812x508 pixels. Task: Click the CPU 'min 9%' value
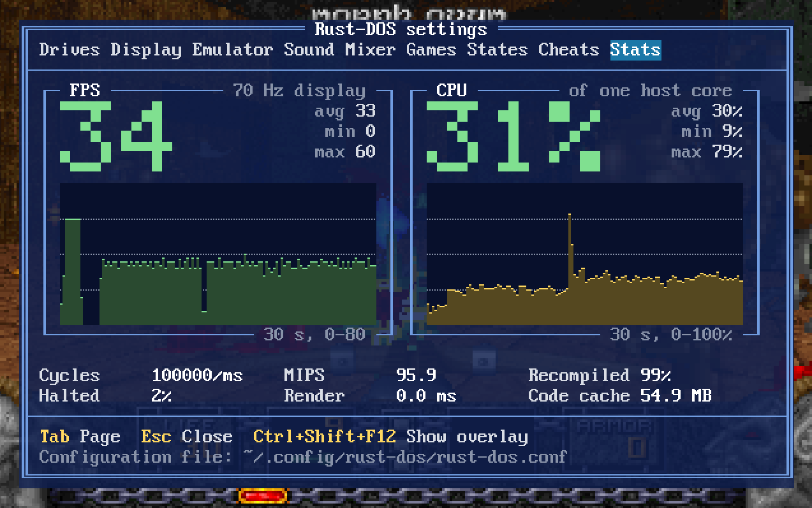712,131
